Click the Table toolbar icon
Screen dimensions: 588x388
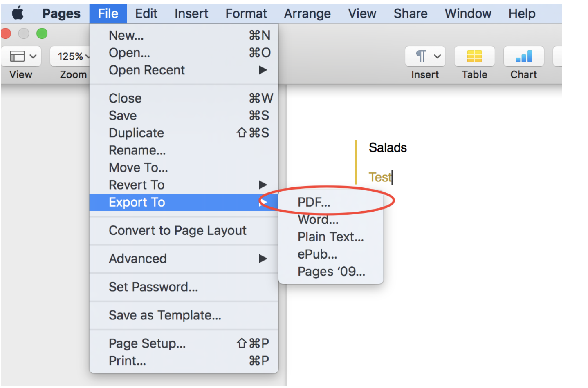[474, 56]
